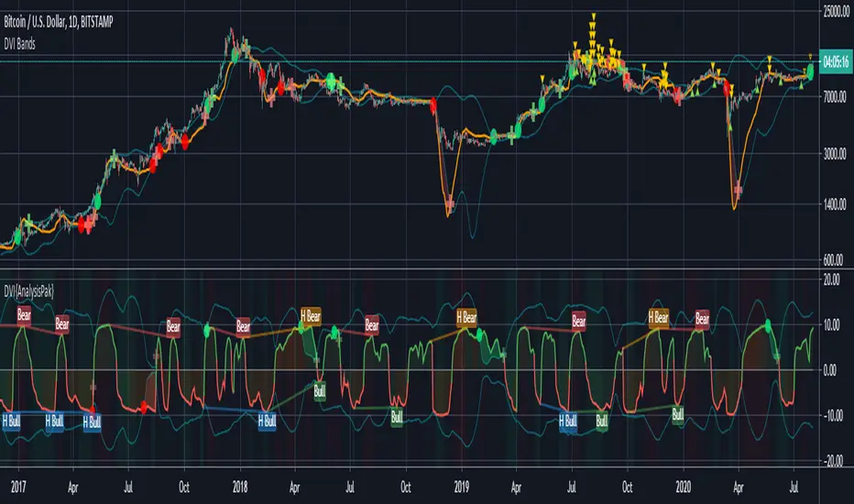Click green circle at the December 2017 price peak
Image resolution: width=854 pixels, height=504 pixels.
click(235, 55)
